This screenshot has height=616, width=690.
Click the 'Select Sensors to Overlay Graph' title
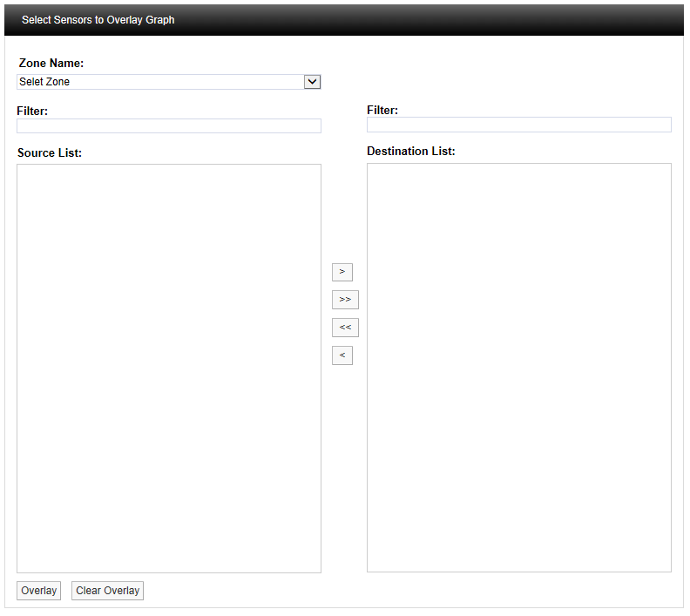click(98, 20)
